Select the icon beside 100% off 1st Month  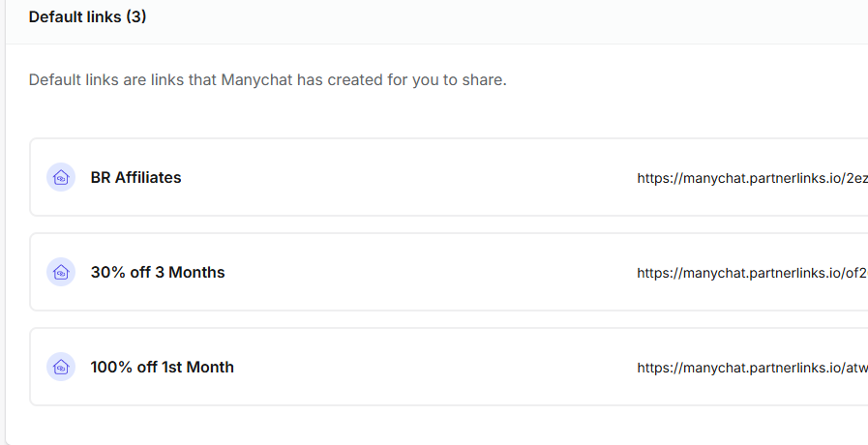[61, 367]
